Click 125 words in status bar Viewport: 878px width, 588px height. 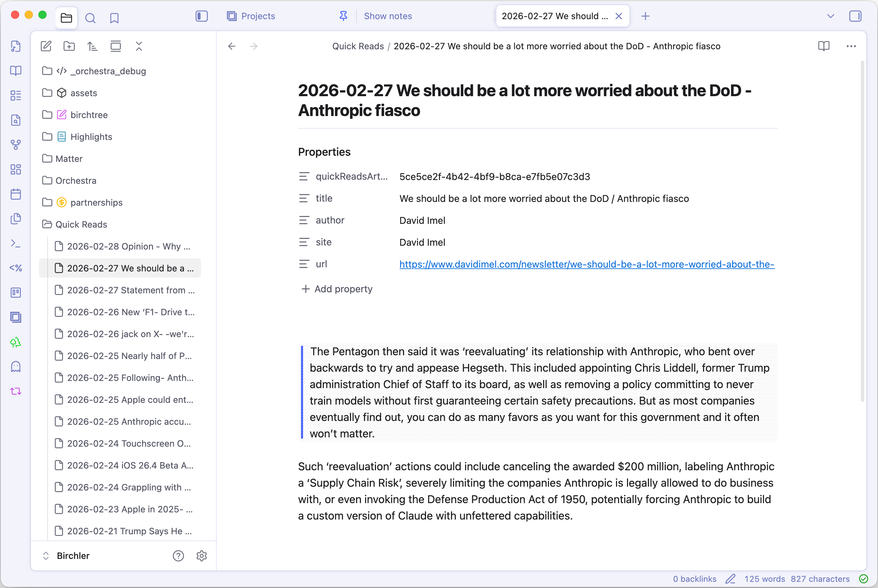tap(764, 579)
